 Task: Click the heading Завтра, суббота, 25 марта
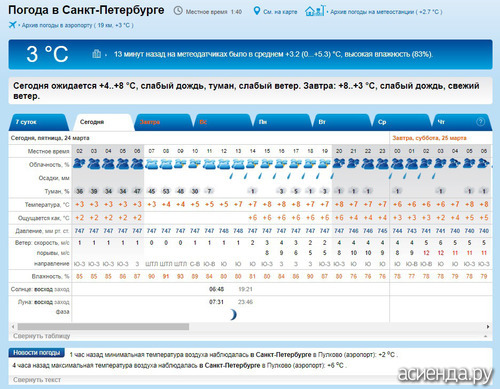pos(429,138)
